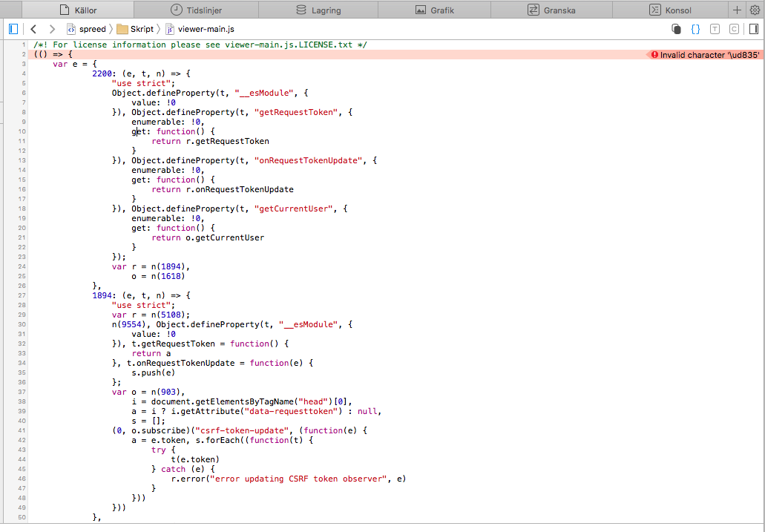Viewport: 765px width, 532px height.
Task: Switch to the Grafik tab
Action: tap(434, 10)
